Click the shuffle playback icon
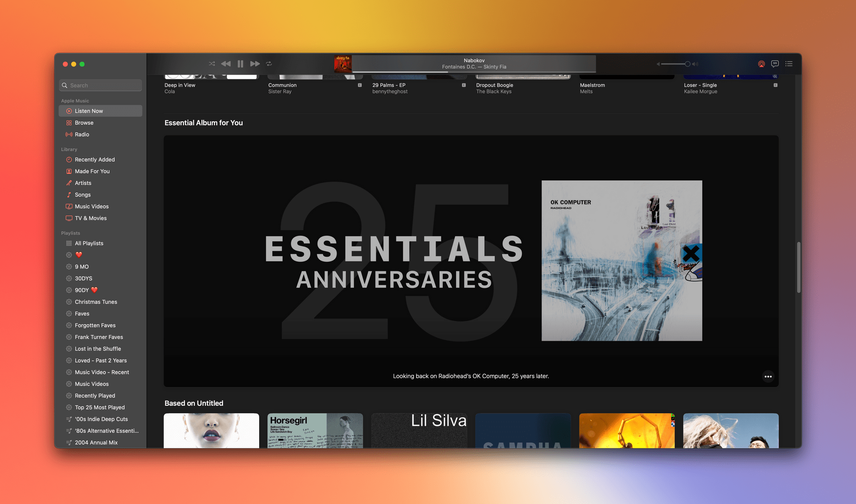 point(211,64)
